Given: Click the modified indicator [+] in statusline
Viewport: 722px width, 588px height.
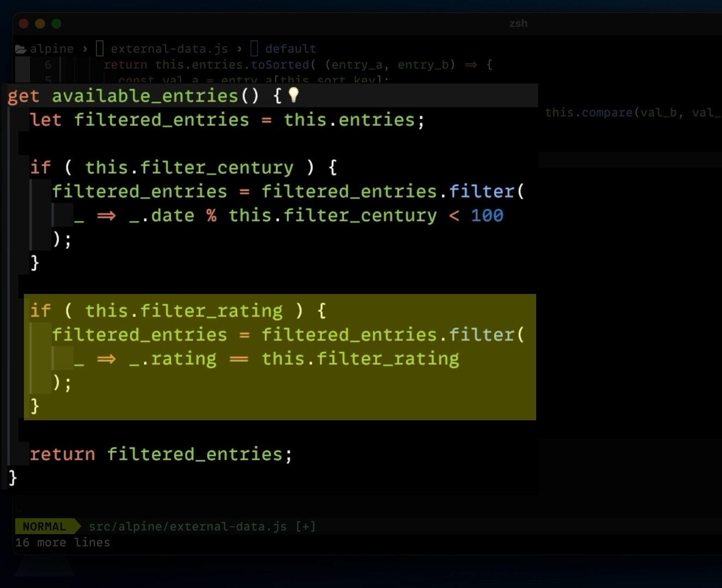Looking at the screenshot, I should (305, 526).
